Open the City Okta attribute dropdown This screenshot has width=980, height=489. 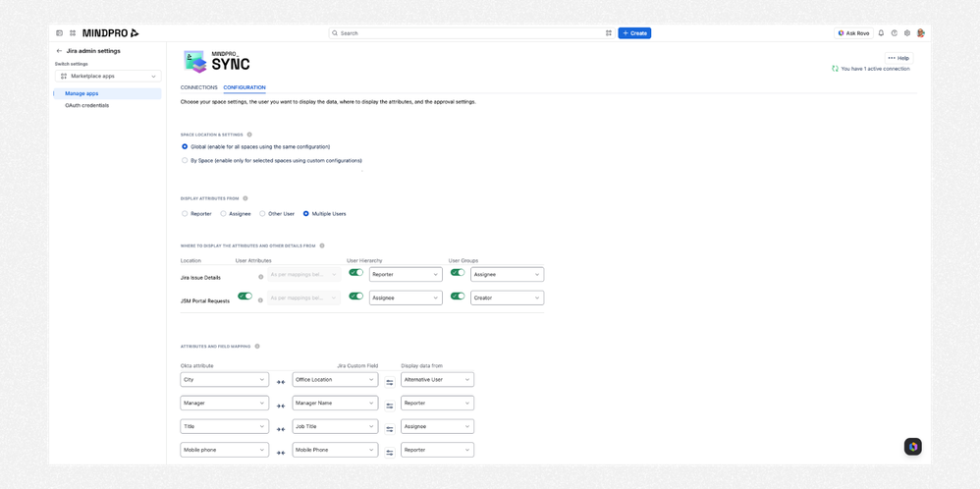click(224, 380)
